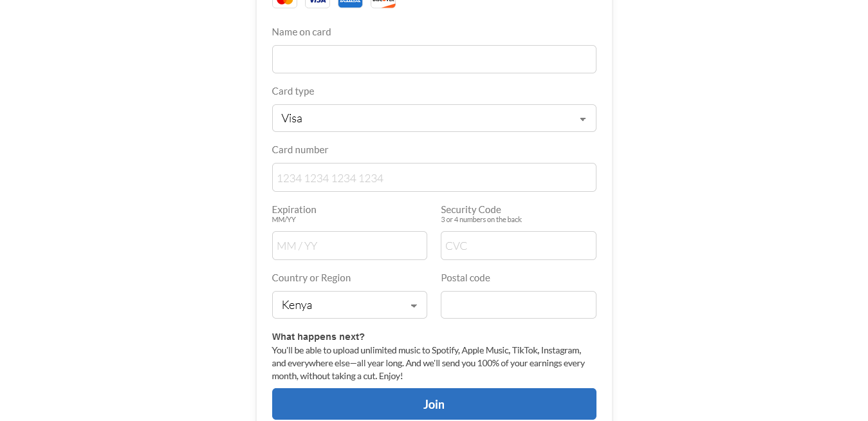Click the 'Expiration' label
This screenshot has height=421, width=868.
294,210
